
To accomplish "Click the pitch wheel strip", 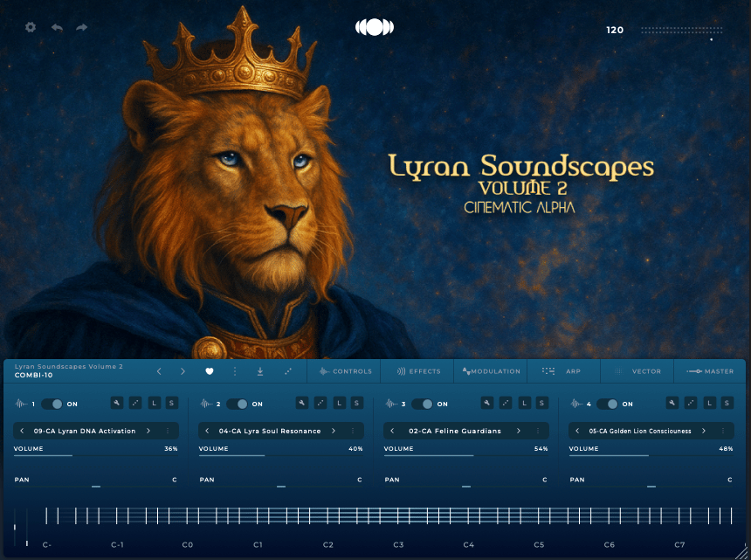I will (15, 527).
